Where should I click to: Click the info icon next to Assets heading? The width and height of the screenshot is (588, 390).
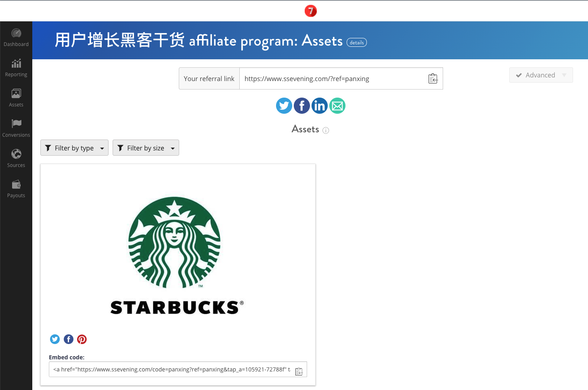pos(326,130)
